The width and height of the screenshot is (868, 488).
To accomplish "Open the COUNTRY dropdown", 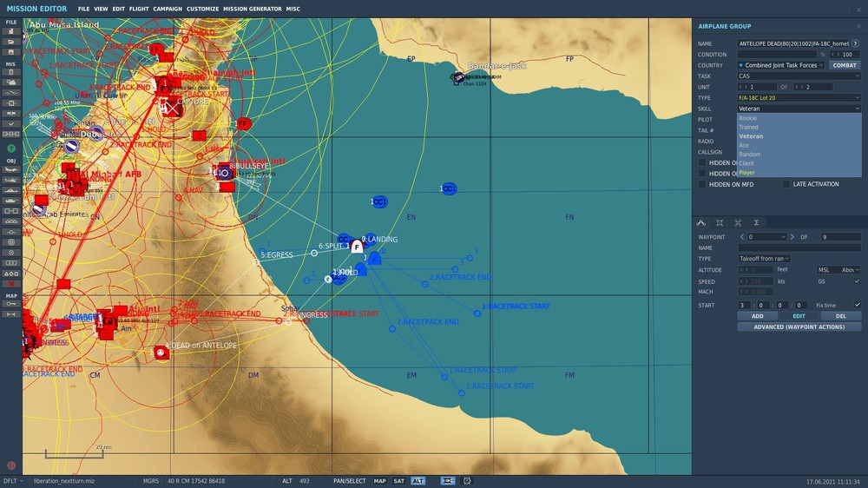I will pos(781,65).
